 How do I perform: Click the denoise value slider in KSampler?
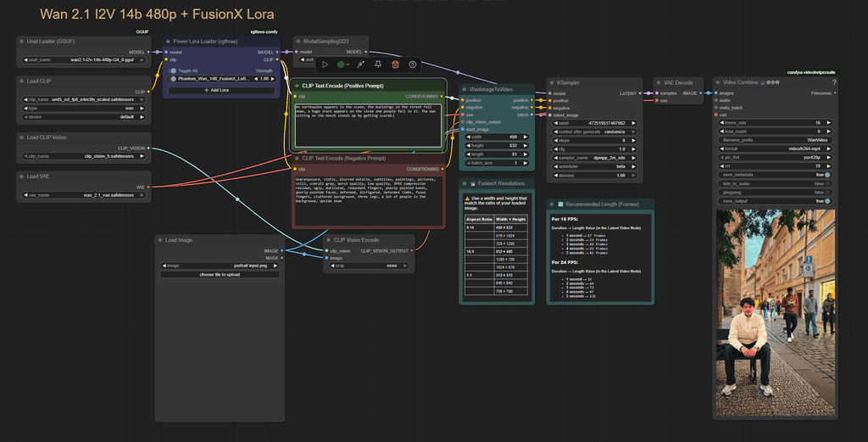(595, 176)
